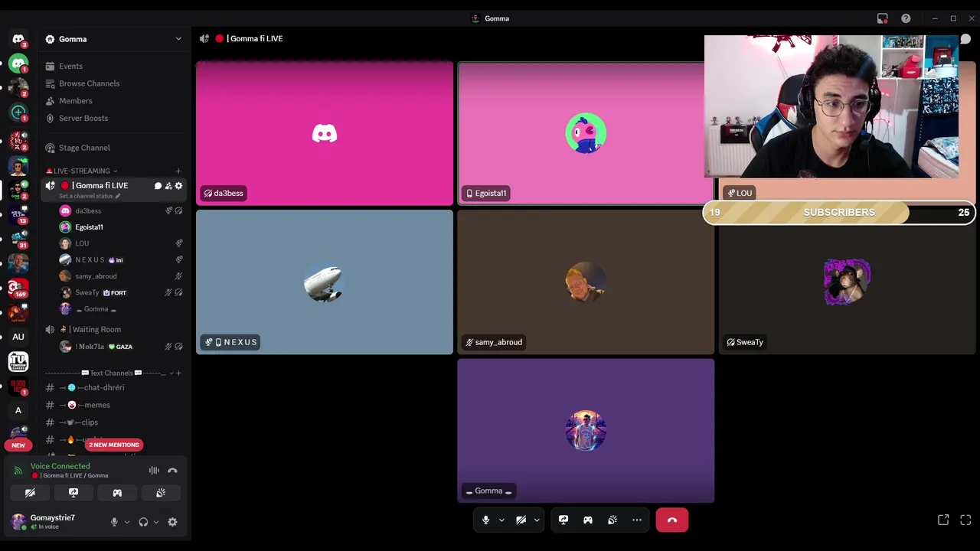Open Discord direct messages home icon
The image size is (980, 551).
point(18,39)
